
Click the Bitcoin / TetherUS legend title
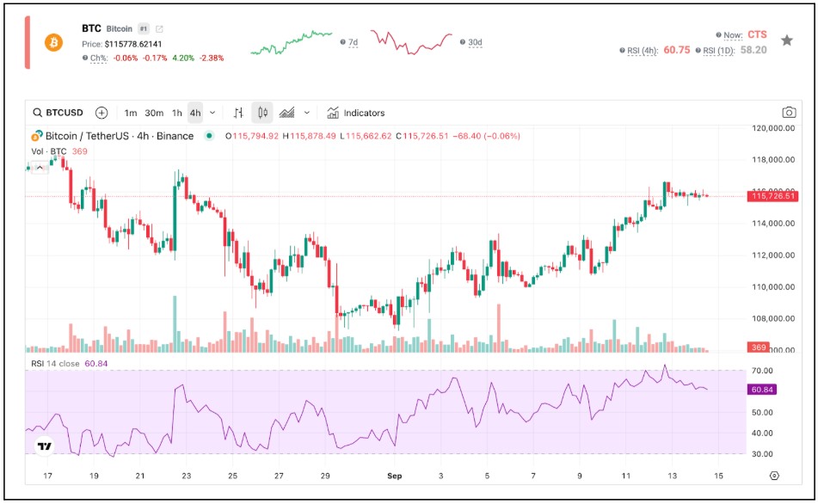coord(119,136)
